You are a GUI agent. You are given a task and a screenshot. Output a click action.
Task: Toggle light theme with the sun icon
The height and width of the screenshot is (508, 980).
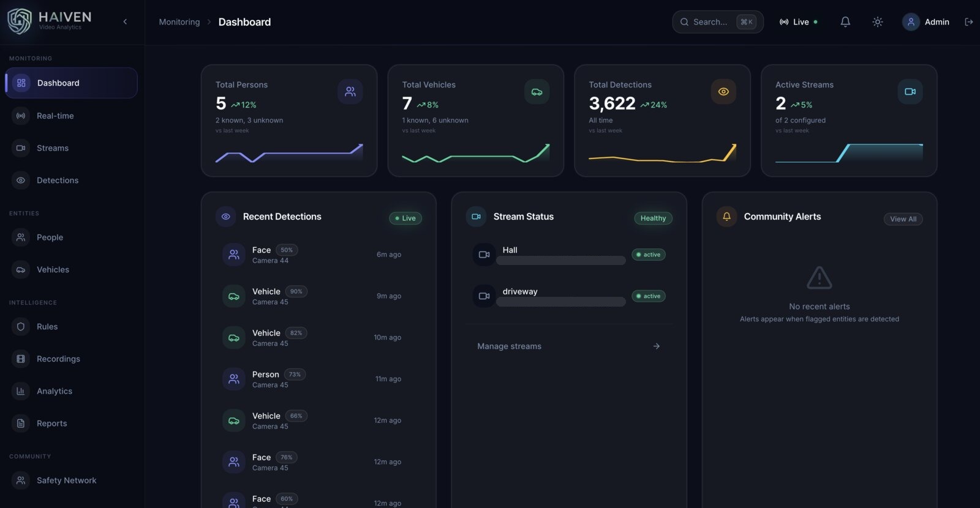pyautogui.click(x=878, y=22)
